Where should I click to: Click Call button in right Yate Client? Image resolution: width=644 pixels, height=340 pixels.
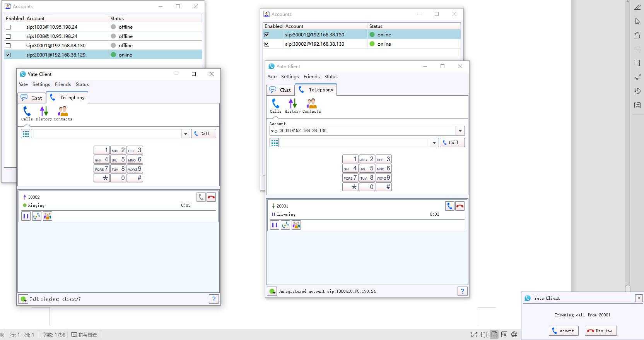coord(452,143)
